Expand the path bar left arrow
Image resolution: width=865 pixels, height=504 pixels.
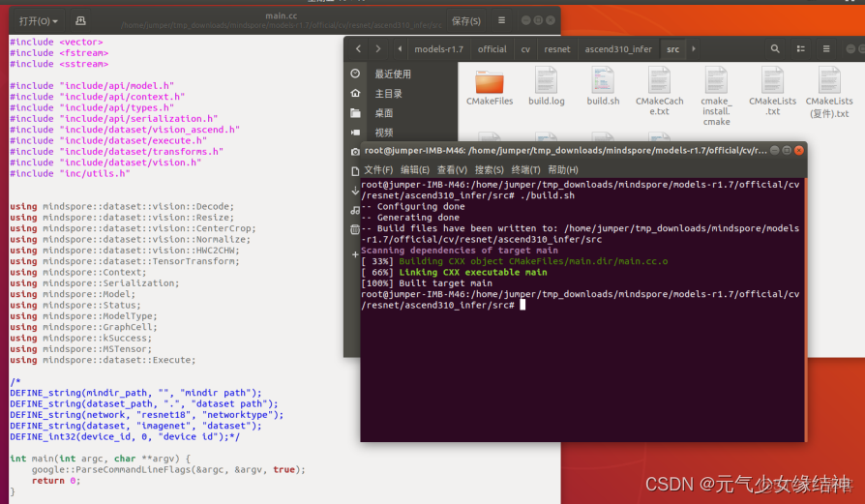pos(399,48)
